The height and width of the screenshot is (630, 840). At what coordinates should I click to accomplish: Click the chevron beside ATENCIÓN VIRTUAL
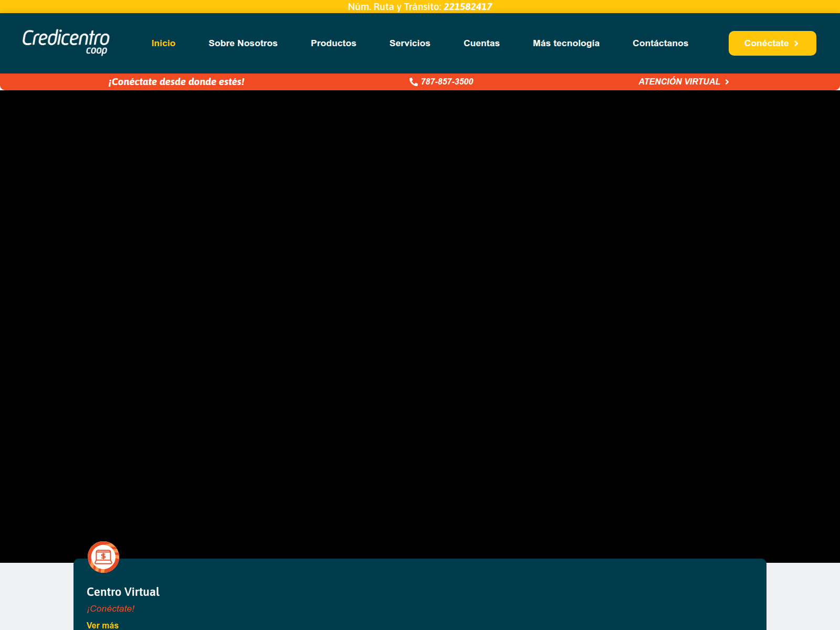[728, 81]
